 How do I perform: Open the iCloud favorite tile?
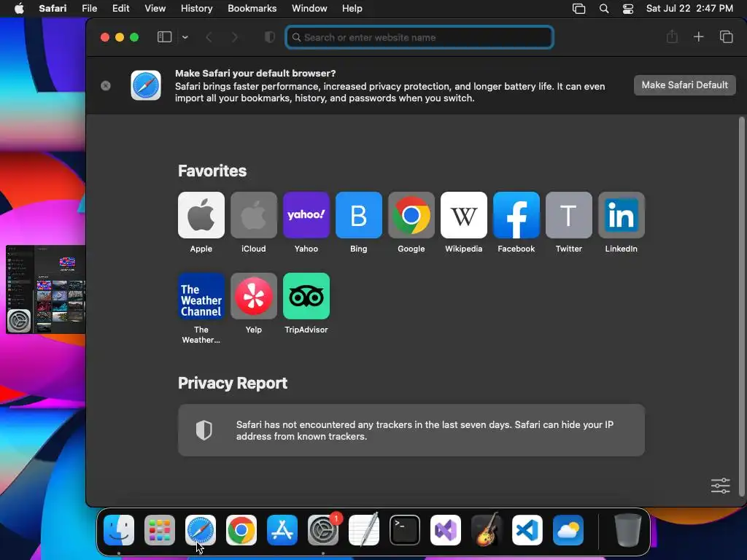pyautogui.click(x=253, y=215)
